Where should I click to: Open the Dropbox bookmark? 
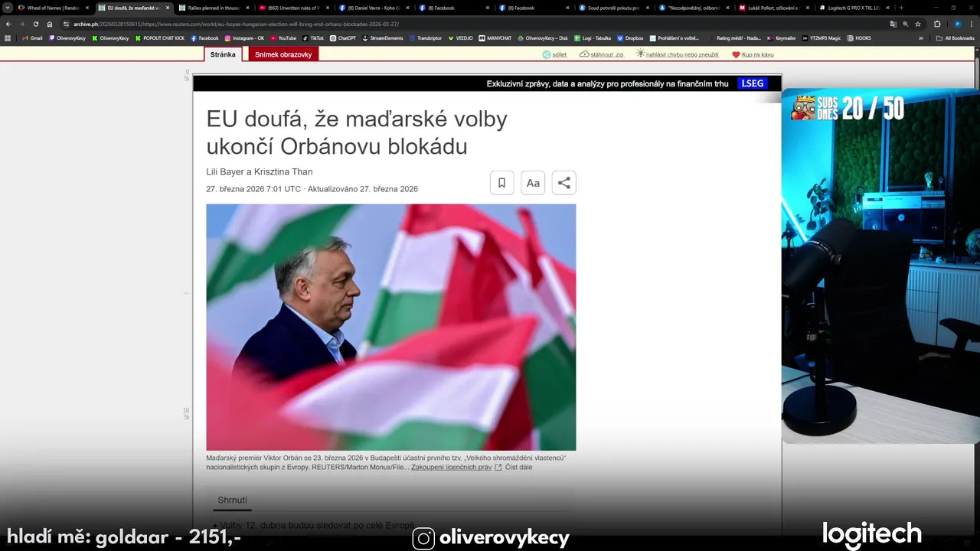(630, 37)
